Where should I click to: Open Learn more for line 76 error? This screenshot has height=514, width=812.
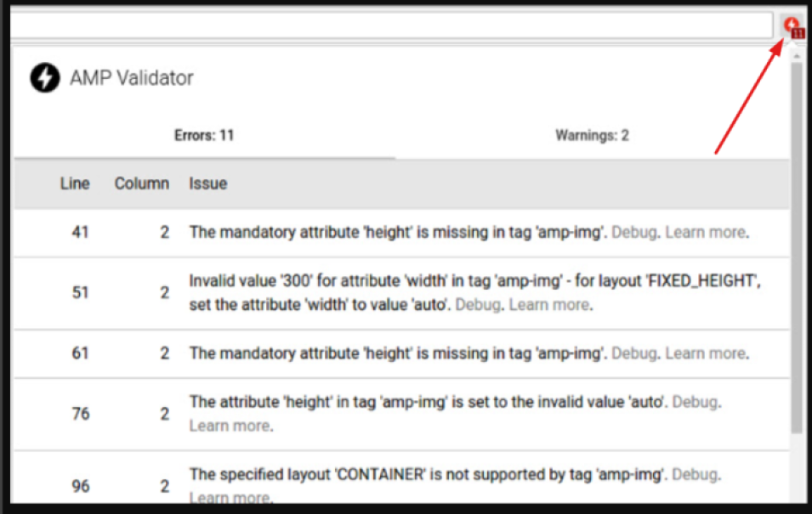(230, 426)
